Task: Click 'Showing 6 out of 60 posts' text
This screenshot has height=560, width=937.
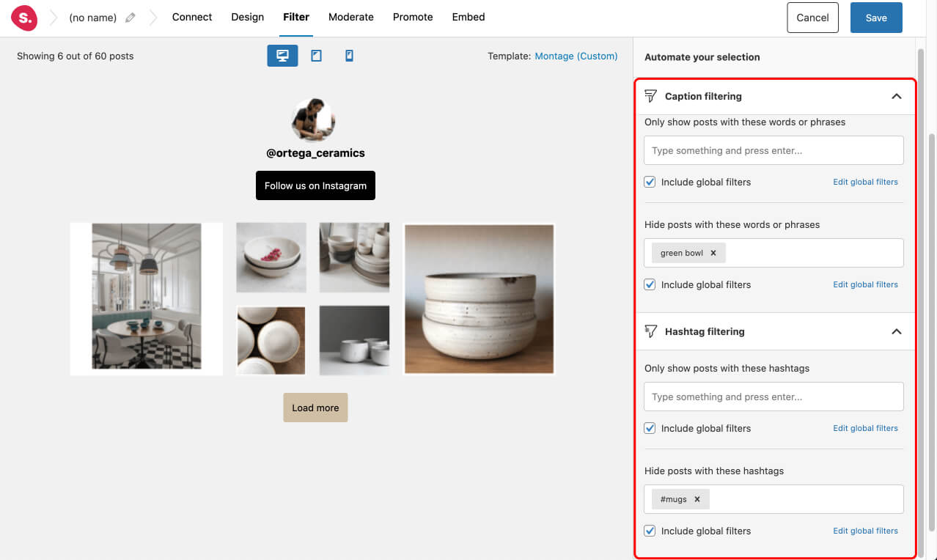Action: [76, 56]
